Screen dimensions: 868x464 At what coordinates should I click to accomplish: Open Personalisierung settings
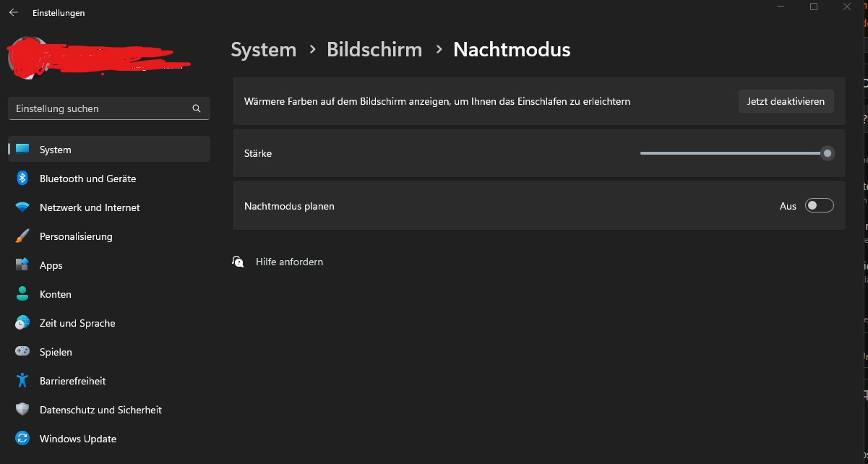click(109, 236)
